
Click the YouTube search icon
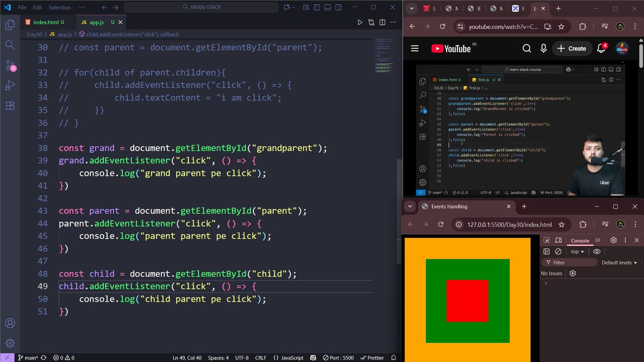click(526, 48)
